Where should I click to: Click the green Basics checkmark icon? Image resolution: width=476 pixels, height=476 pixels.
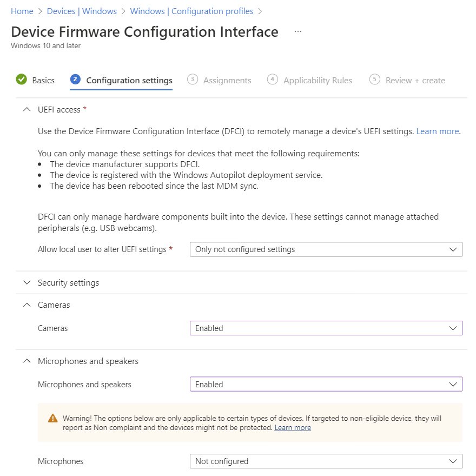click(22, 80)
